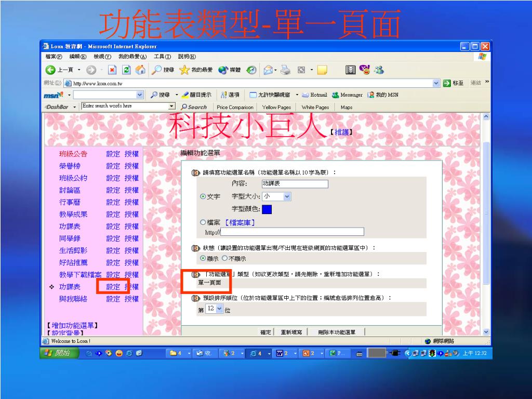Select the 不顯示 radio option
Screen dimensions: 532x399
pos(224,258)
